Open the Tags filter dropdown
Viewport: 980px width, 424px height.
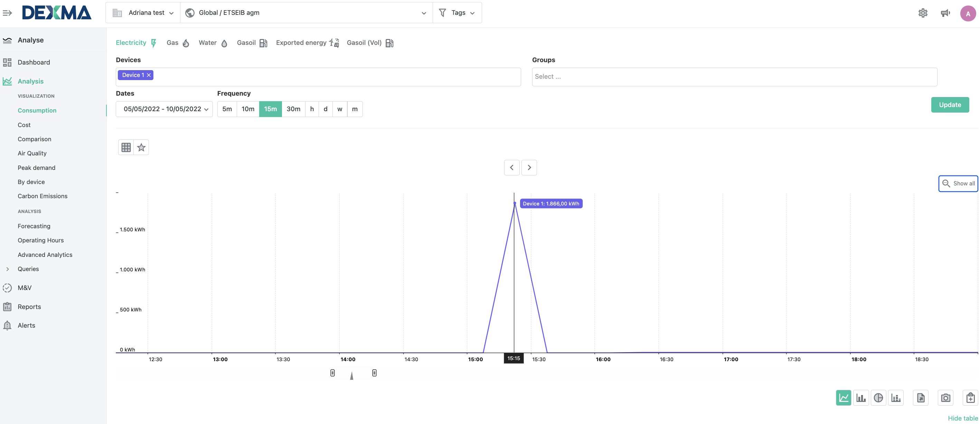point(457,12)
